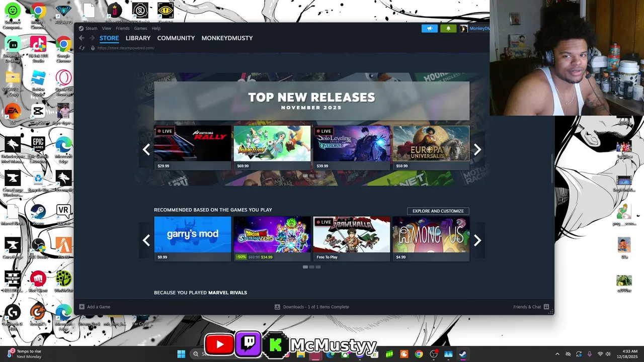
Task: Click the profile avatar in Steam's title bar
Action: point(463,29)
